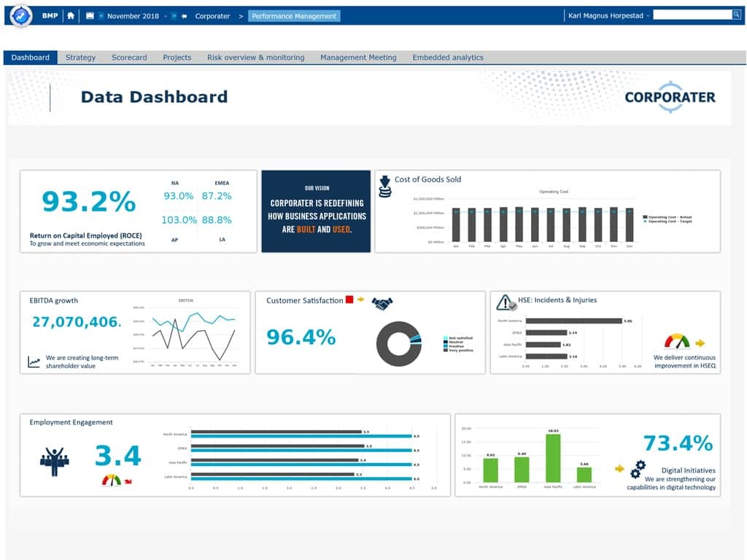Switch to the Scorecard tab
Screen dimensions: 747x560
(129, 58)
